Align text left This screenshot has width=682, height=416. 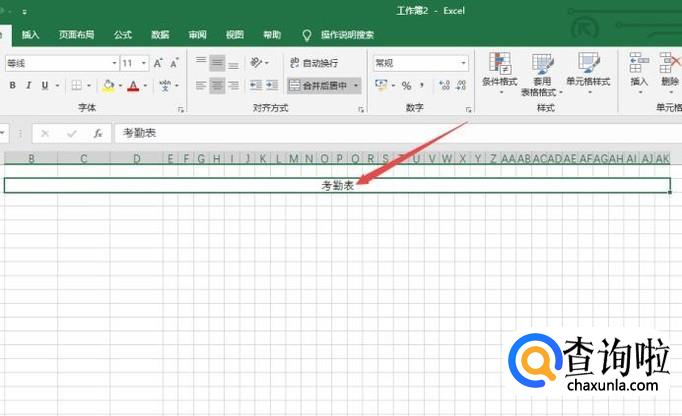click(201, 85)
